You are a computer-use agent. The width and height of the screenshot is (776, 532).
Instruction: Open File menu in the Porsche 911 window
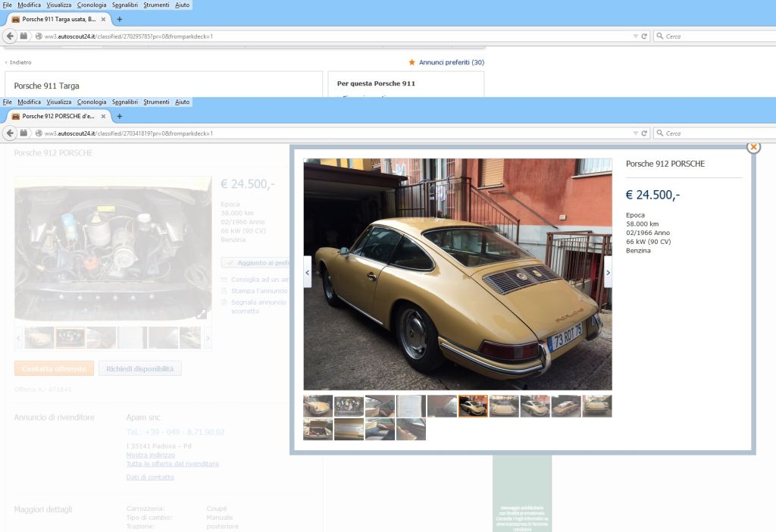(7, 5)
